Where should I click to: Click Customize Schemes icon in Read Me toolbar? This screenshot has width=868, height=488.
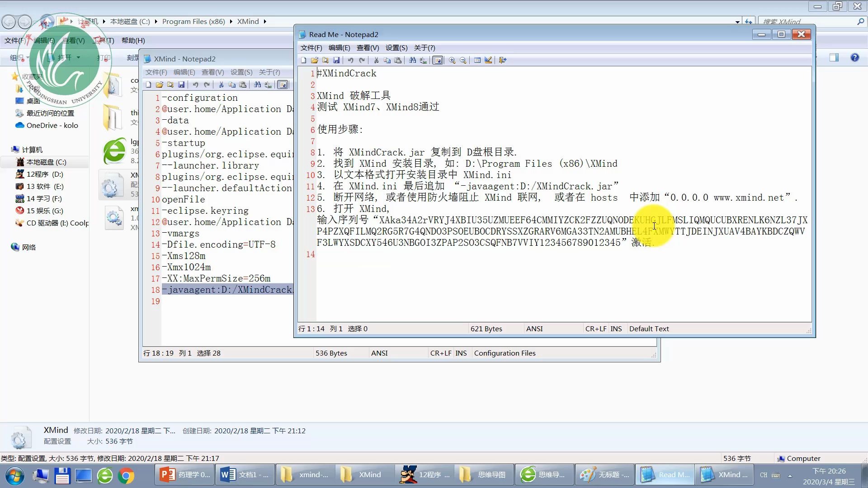coord(488,60)
